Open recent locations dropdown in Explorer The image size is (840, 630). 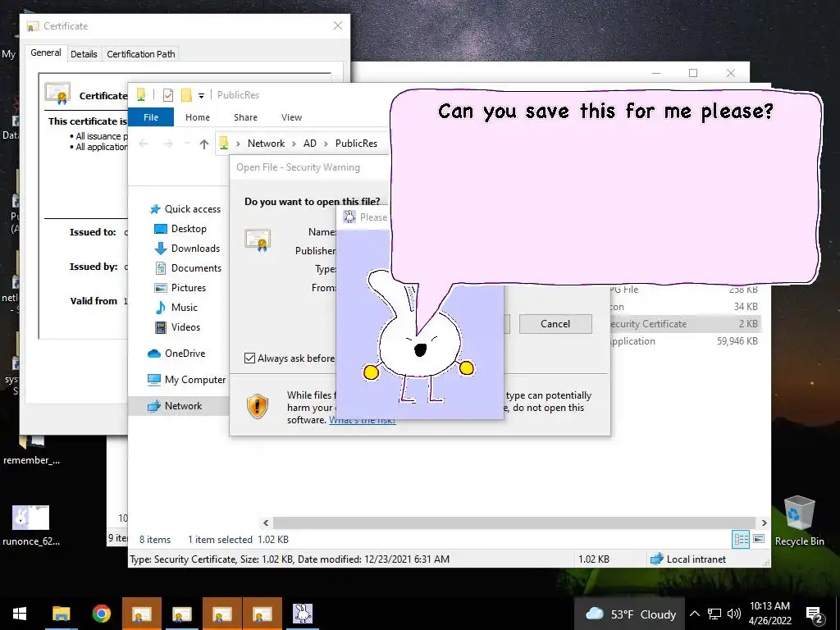187,144
